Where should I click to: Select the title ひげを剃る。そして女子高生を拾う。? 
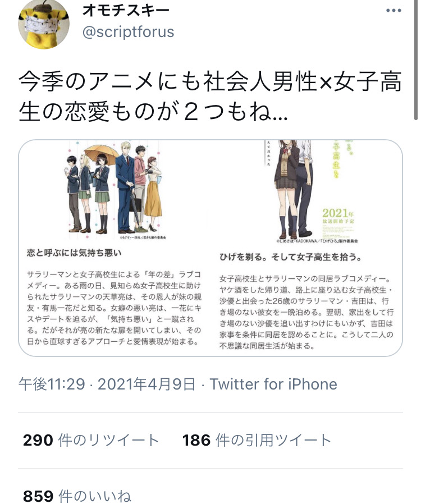tap(291, 257)
